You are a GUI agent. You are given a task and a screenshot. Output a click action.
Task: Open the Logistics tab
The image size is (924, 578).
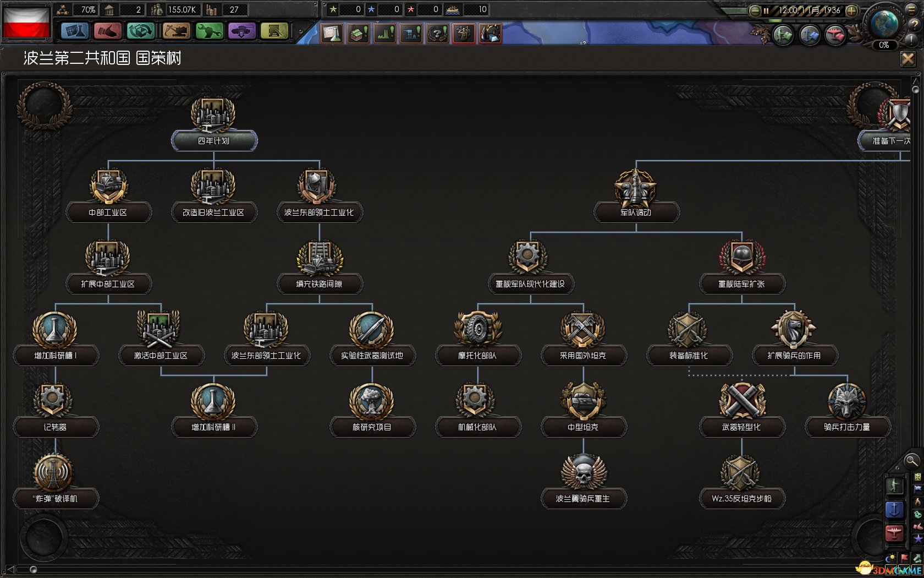274,31
